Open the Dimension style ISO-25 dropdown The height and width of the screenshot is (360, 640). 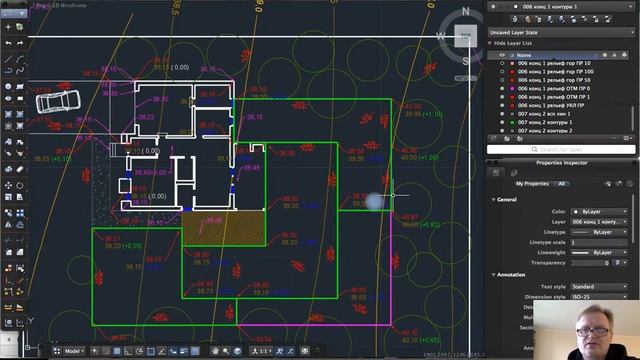pyautogui.click(x=599, y=297)
